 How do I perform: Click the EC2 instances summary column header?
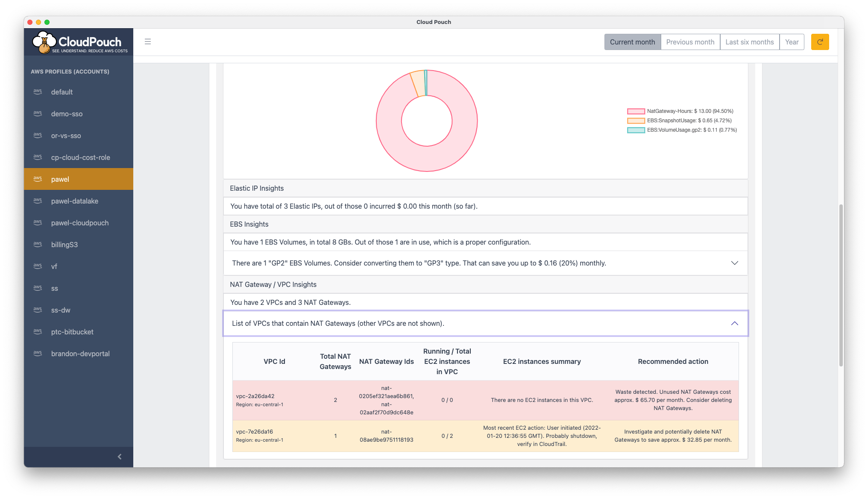(x=542, y=361)
